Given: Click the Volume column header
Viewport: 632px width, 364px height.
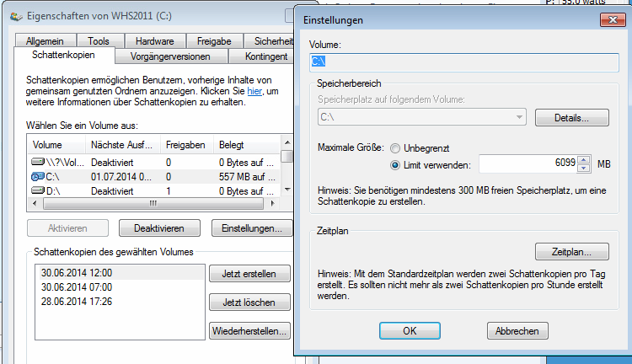Looking at the screenshot, I should 56,145.
